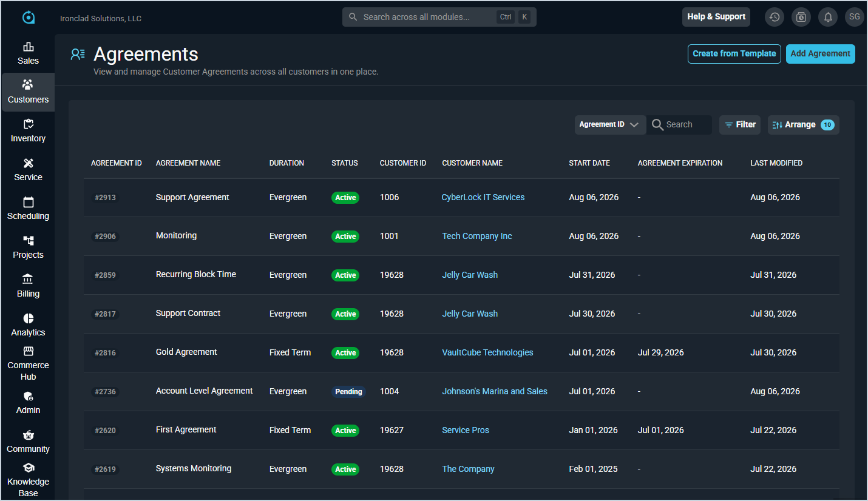Open the Monitoring agreement name
868x501 pixels.
pos(176,235)
